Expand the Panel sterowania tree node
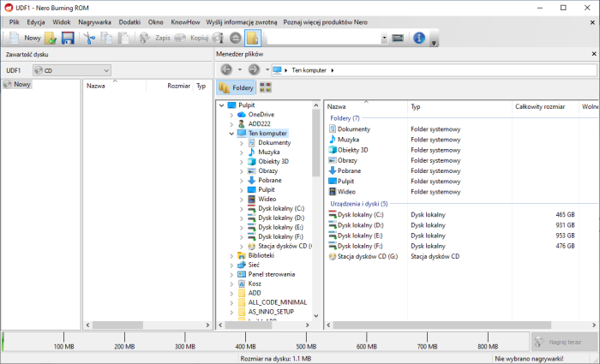This screenshot has width=600, height=364. 231,275
